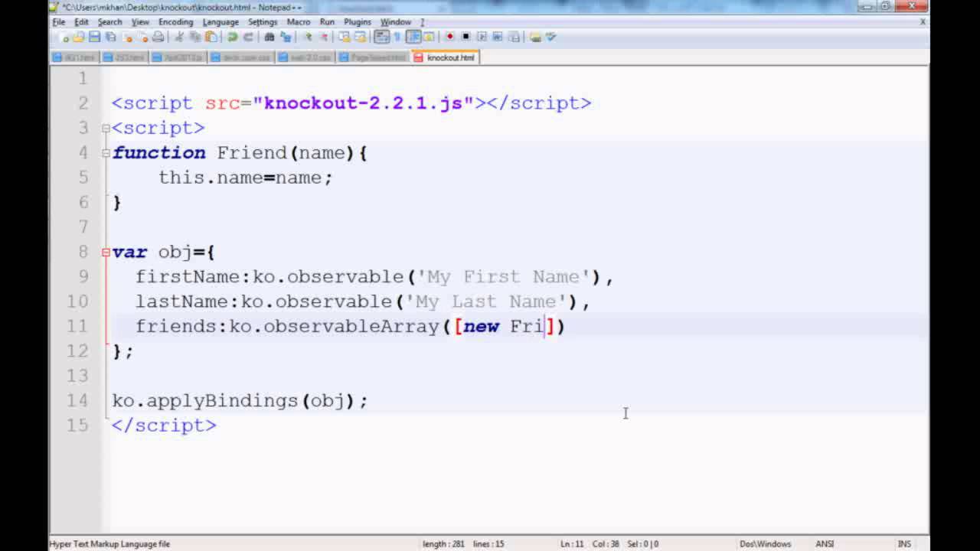
Task: Click 'this.name=name;' on line 5
Action: 246,178
